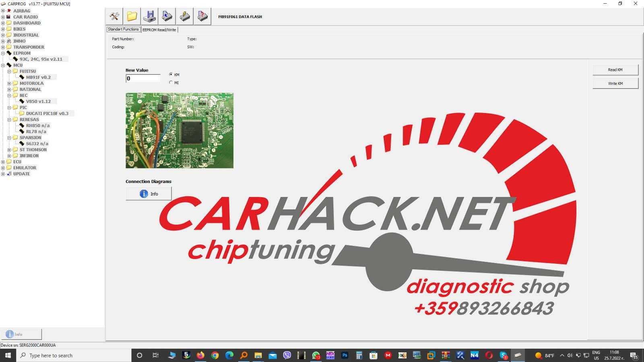Expand the DASHBOARD tree node
This screenshot has height=362, width=644.
tap(3, 23)
